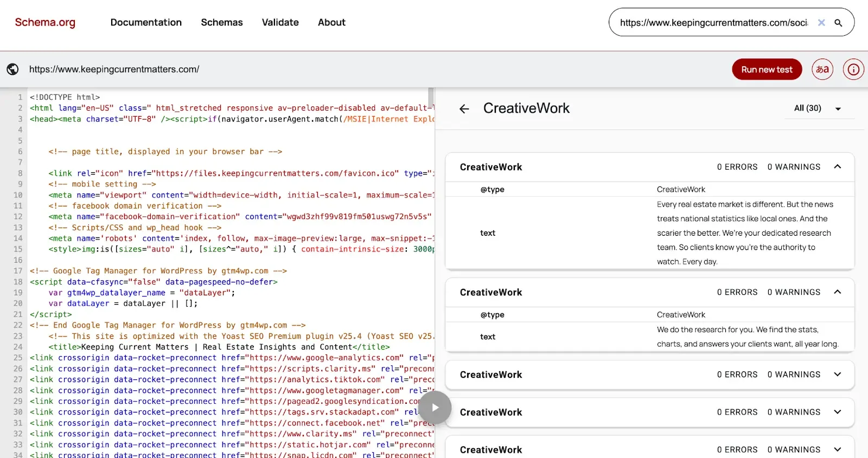Open the info icon button
Screen dimensions: 868x458
pyautogui.click(x=853, y=69)
